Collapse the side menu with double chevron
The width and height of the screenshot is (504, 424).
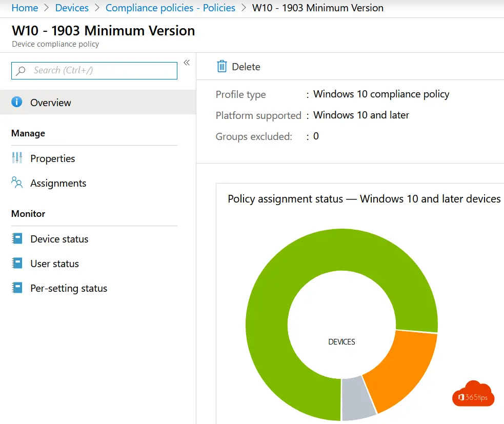click(187, 63)
